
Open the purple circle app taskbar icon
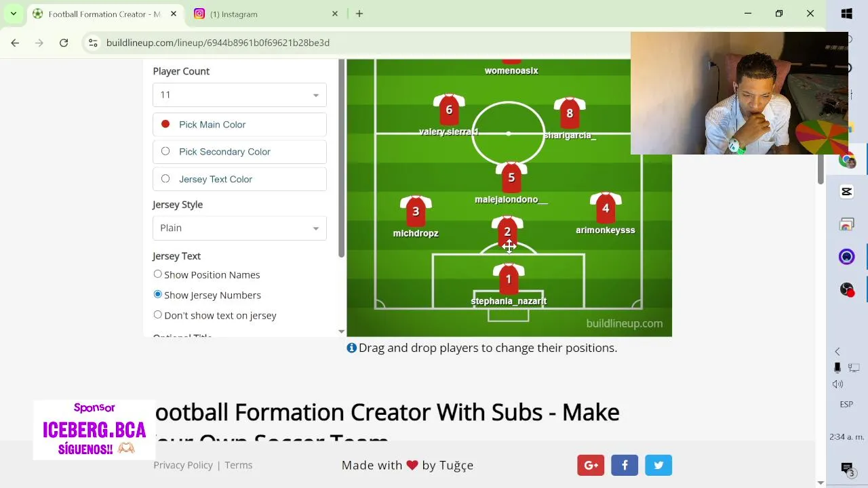click(x=846, y=257)
